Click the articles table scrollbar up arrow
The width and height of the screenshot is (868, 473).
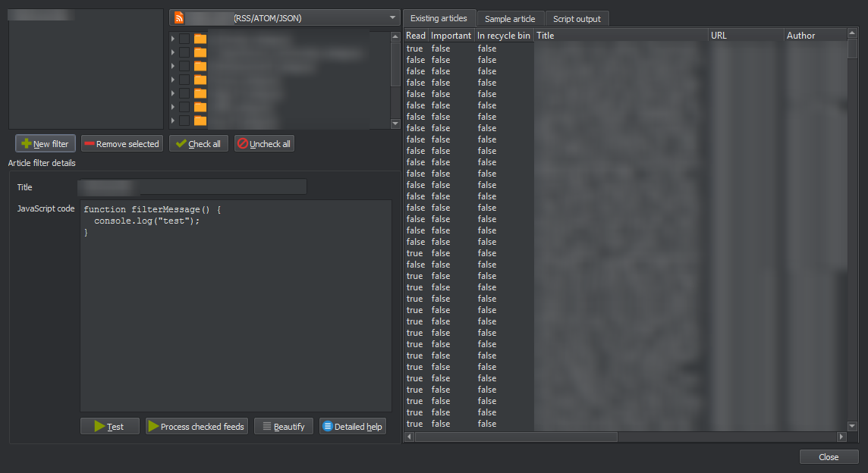coord(853,34)
